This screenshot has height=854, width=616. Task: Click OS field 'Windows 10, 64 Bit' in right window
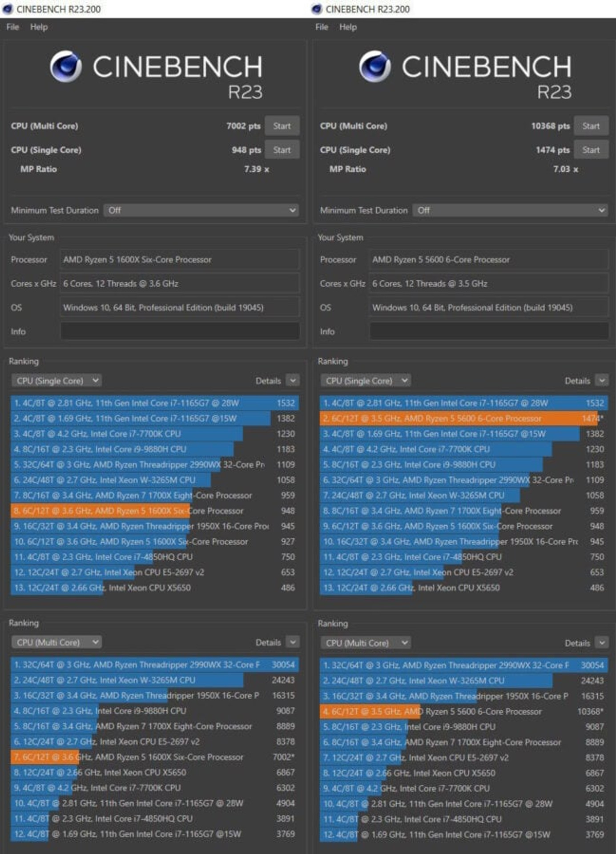(x=489, y=308)
